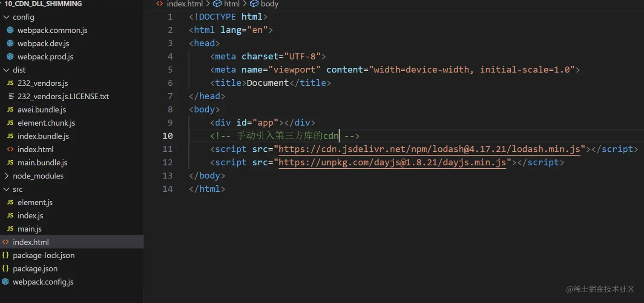Collapse the config folder chevron

tap(6, 17)
